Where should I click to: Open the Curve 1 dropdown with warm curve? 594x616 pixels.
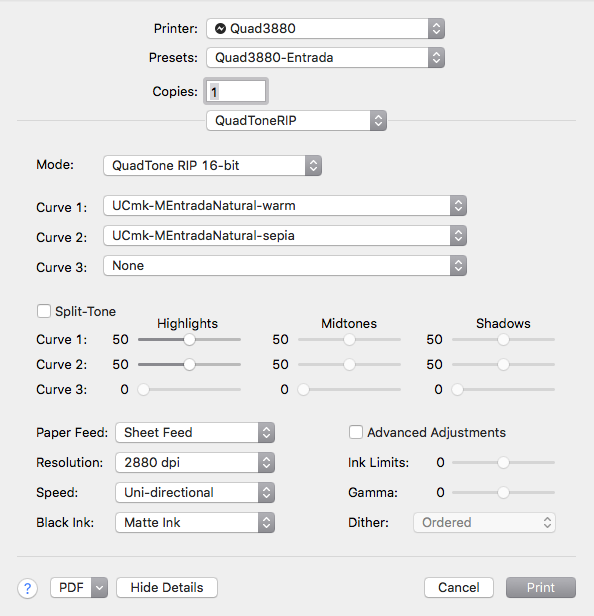pos(285,205)
